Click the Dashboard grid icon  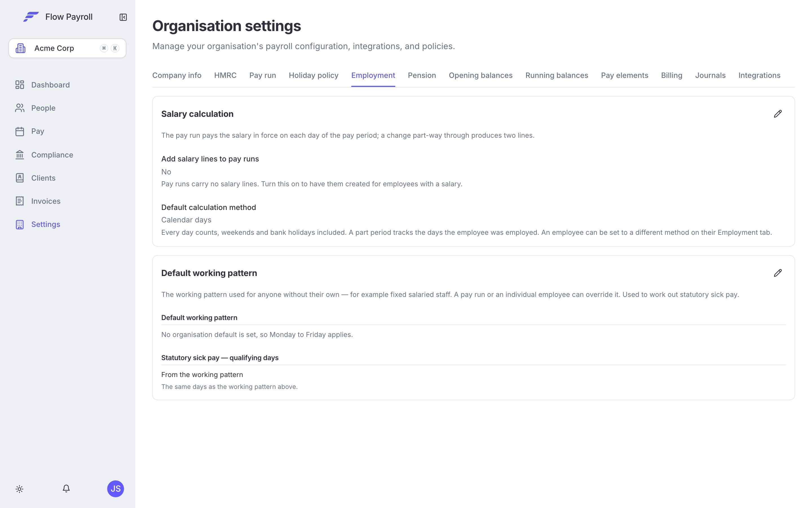tap(20, 85)
